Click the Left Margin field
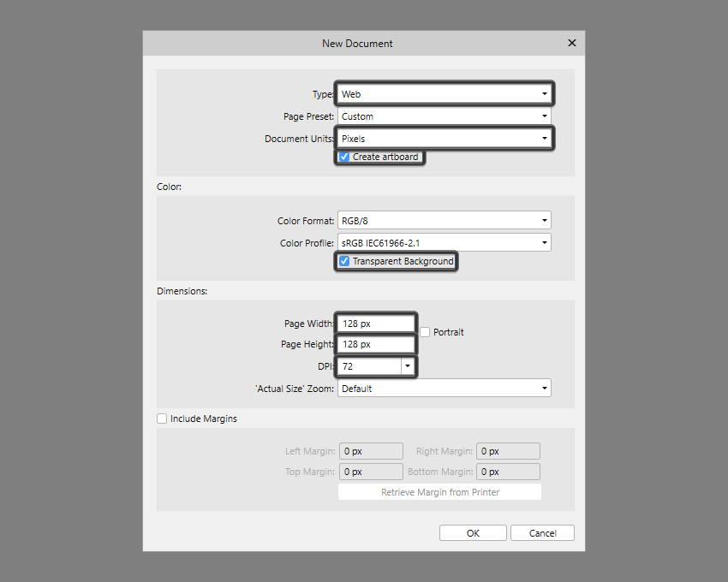The image size is (728, 582). (371, 451)
